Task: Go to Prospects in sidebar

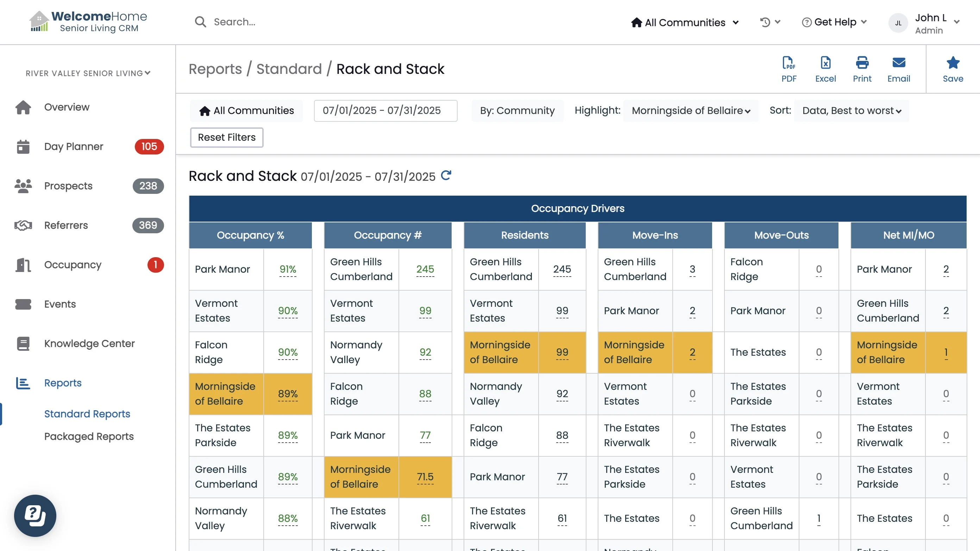Action: [68, 185]
